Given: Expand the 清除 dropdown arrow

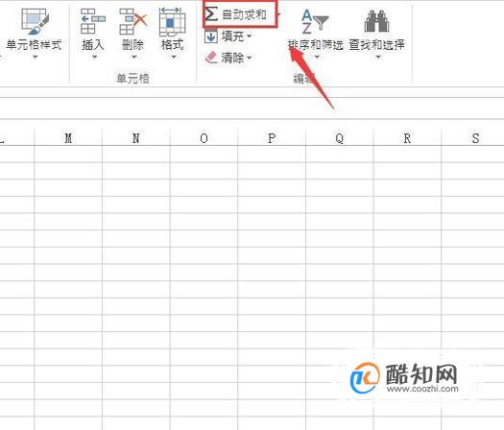Looking at the screenshot, I should pyautogui.click(x=249, y=59).
